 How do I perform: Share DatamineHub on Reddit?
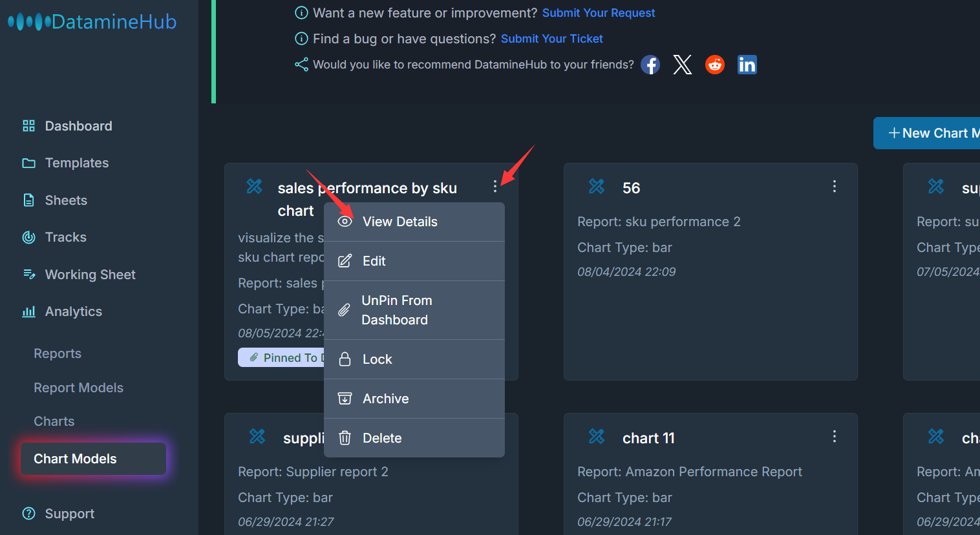click(715, 65)
